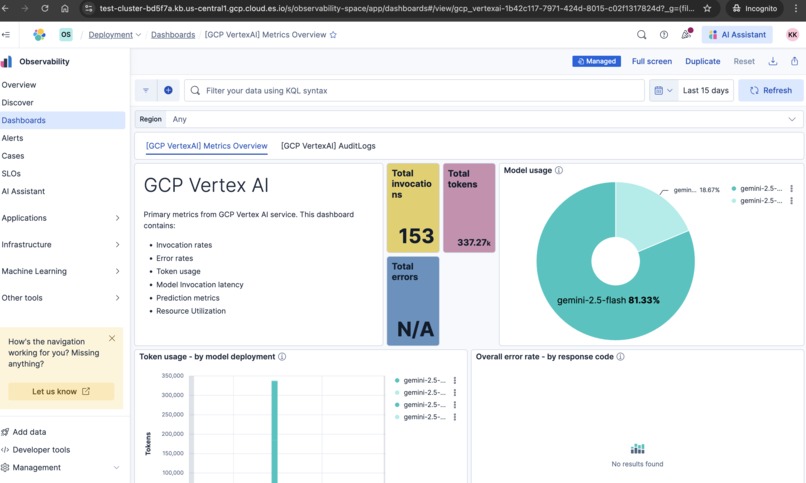Enter Full screen mode

click(x=652, y=61)
